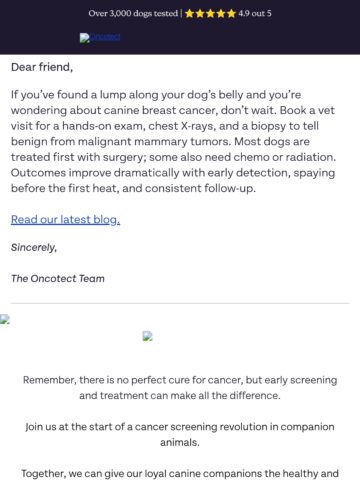Click the second yellow rating star
360x480 pixels.
[x=200, y=14]
